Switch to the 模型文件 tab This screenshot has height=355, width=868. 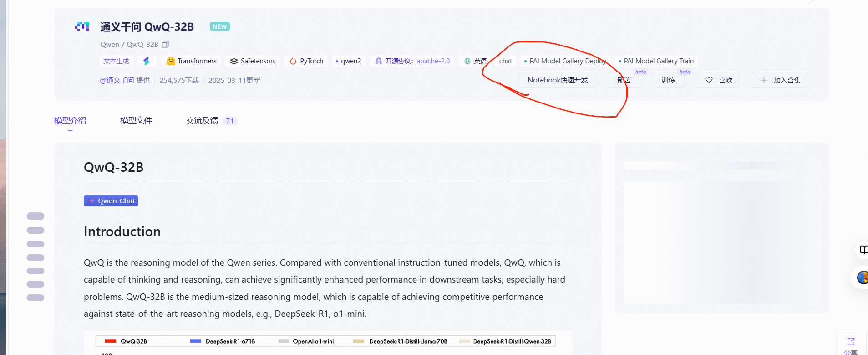136,121
